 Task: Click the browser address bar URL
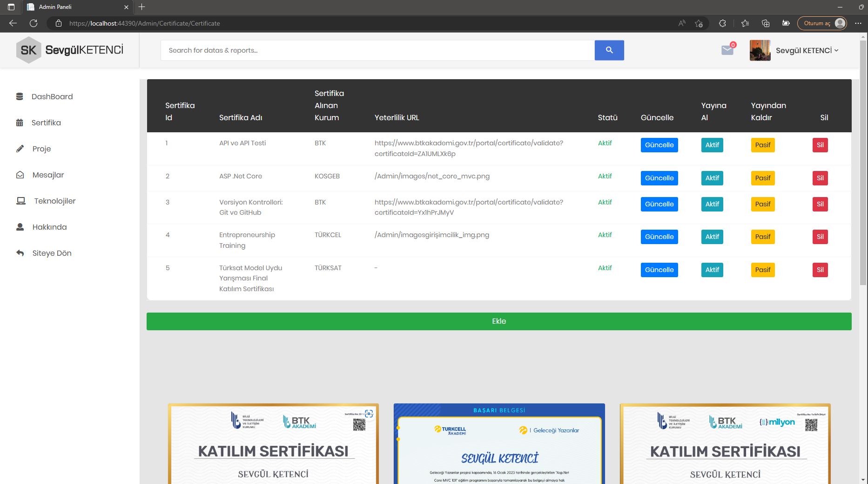point(144,23)
